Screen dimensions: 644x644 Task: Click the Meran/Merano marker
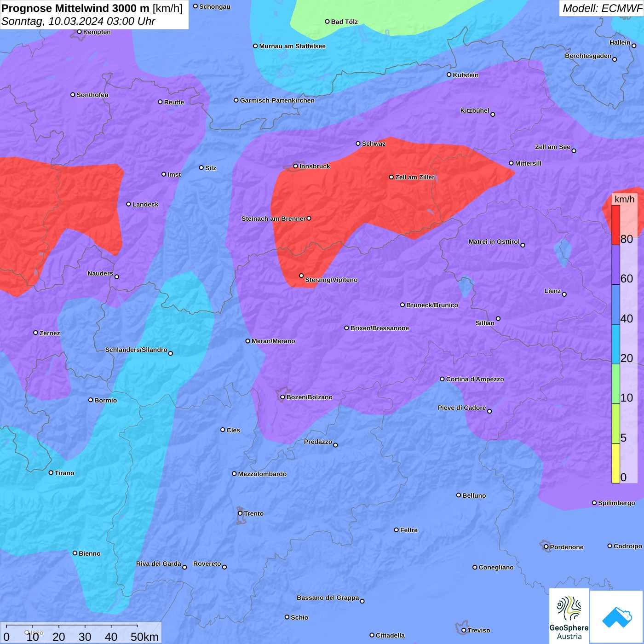pos(248,341)
